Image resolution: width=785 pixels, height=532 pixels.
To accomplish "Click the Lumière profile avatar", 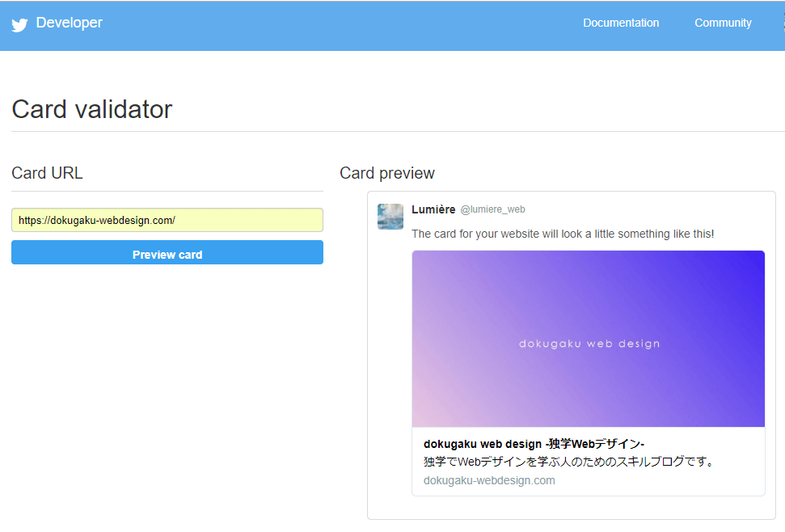I will click(390, 217).
